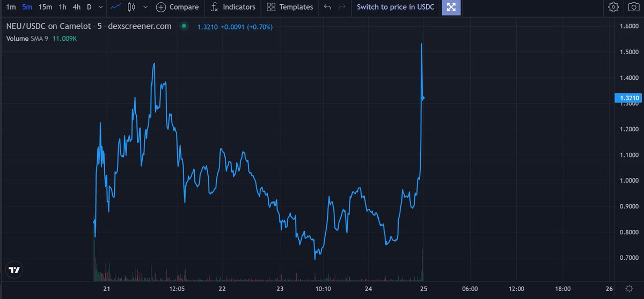Select the line chart style icon
The width and height of the screenshot is (644, 299).
click(115, 7)
